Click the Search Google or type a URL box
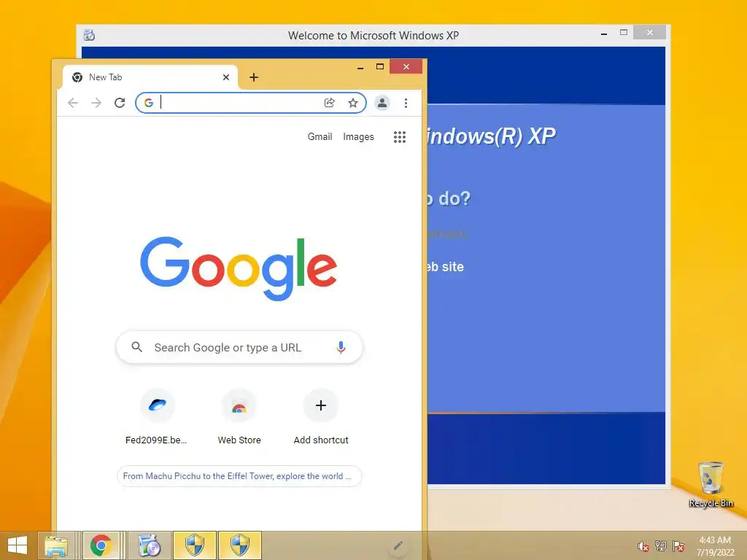Screen dimensions: 747x560 click(239, 347)
